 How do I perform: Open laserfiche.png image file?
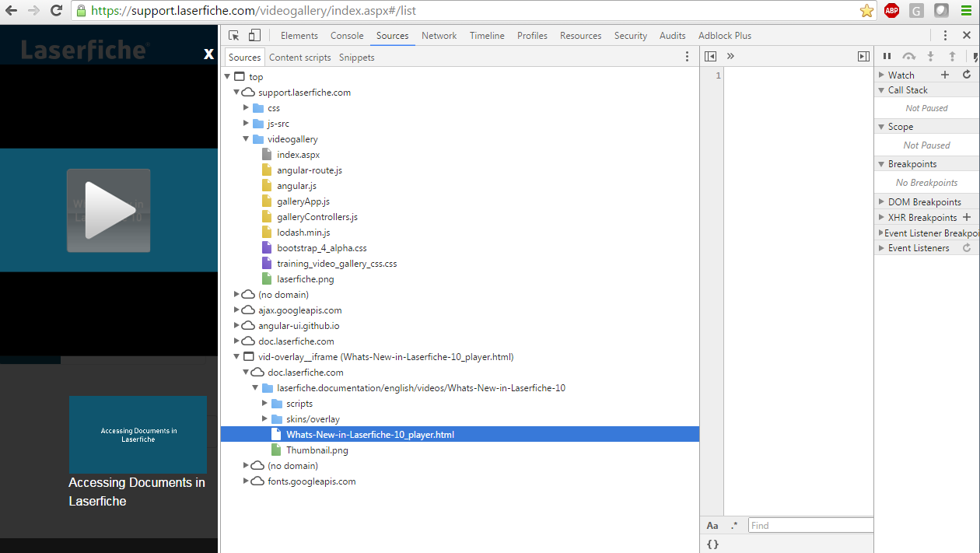[306, 279]
